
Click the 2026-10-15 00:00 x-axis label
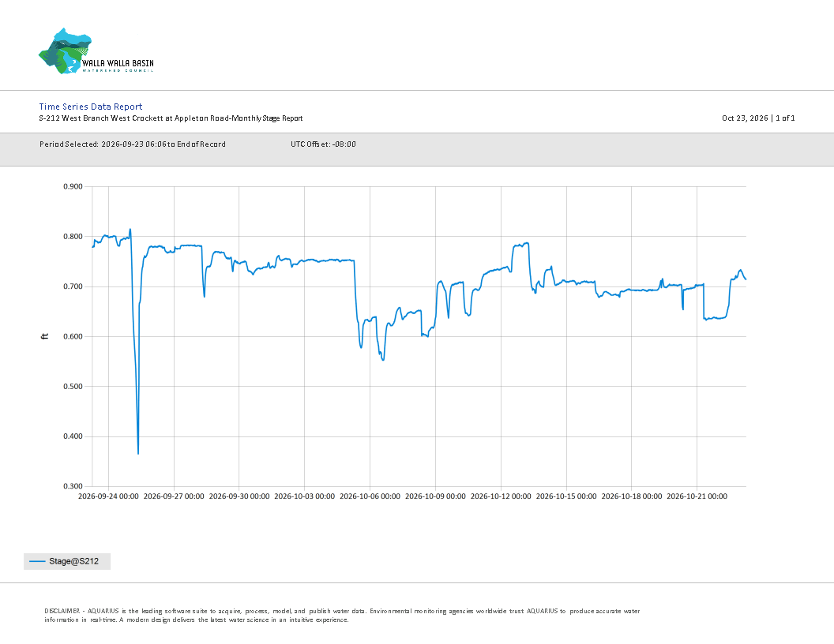tap(566, 496)
